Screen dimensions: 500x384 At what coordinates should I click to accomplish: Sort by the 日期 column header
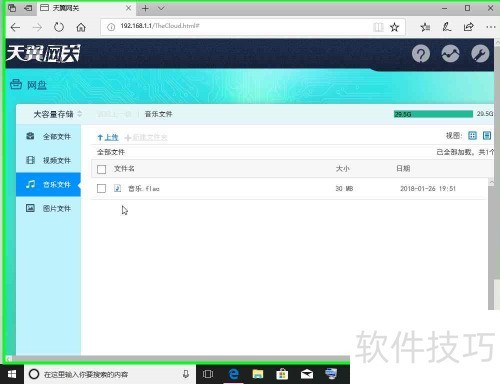tap(403, 169)
